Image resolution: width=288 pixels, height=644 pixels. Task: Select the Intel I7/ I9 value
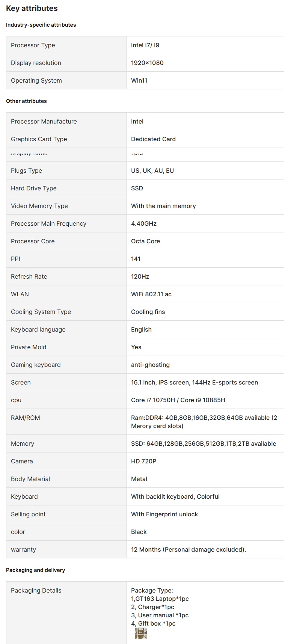click(x=145, y=45)
